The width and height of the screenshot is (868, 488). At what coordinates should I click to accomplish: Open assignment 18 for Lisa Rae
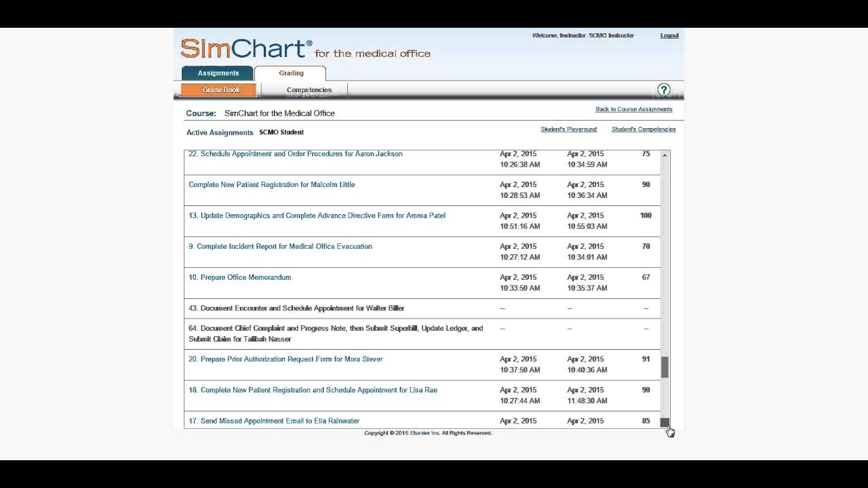coord(313,390)
